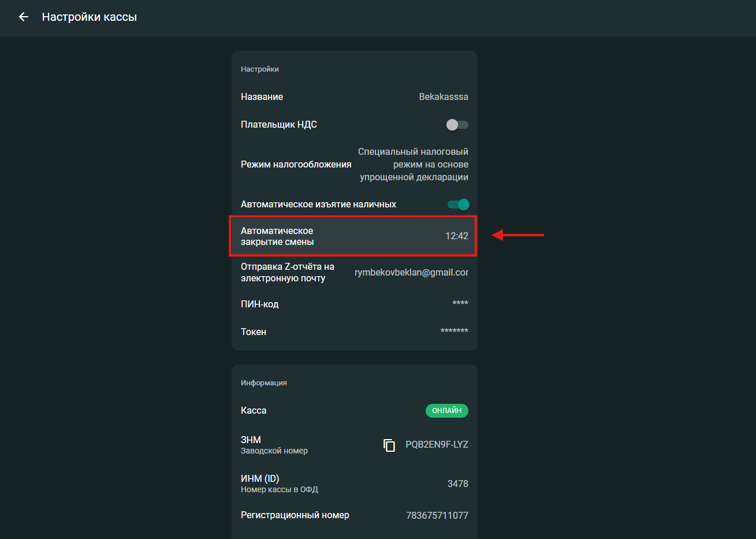
Task: Open the taxation mode setting
Action: pos(354,165)
